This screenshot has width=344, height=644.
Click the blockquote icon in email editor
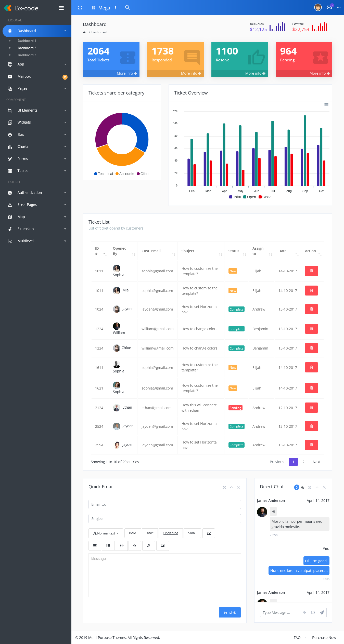(209, 533)
